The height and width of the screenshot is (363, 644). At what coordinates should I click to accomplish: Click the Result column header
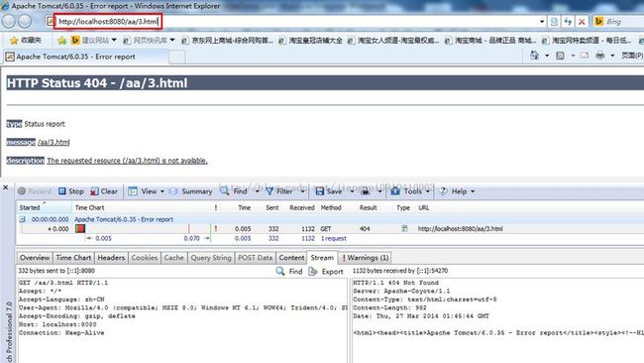[368, 207]
